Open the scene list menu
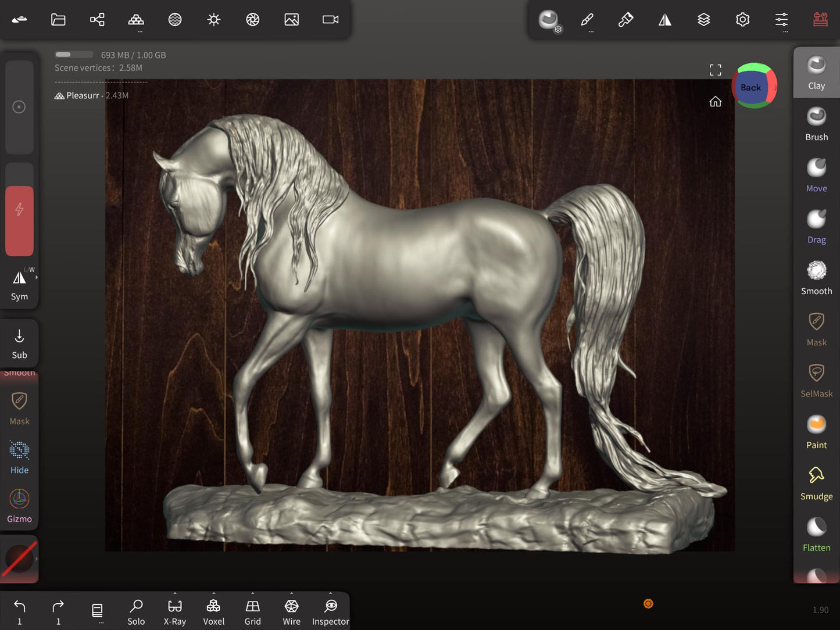This screenshot has width=840, height=630. pos(97,611)
